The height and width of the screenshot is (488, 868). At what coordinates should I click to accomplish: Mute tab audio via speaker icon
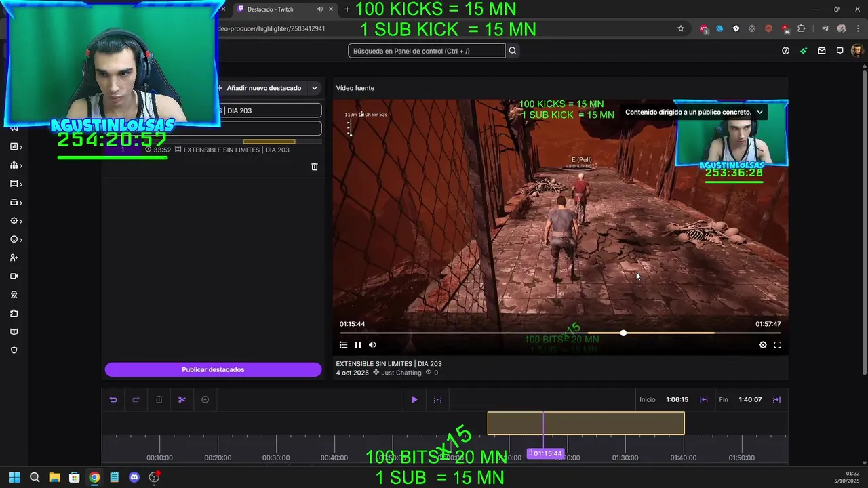click(x=319, y=9)
